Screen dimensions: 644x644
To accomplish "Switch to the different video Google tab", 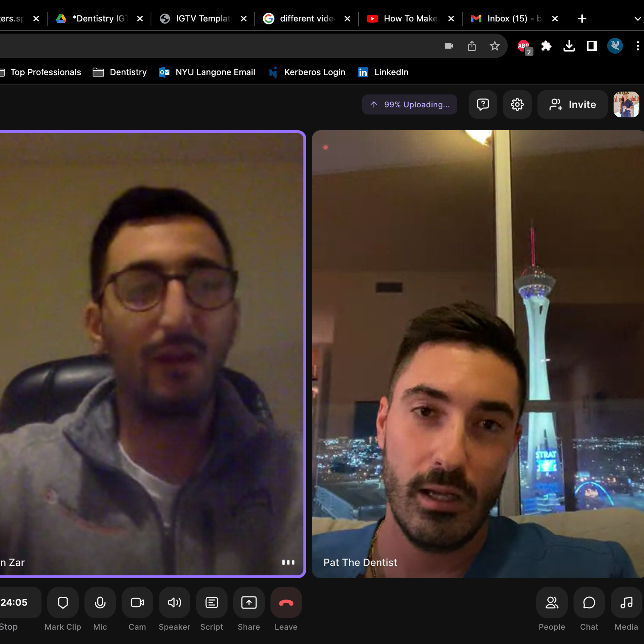I will 307,18.
